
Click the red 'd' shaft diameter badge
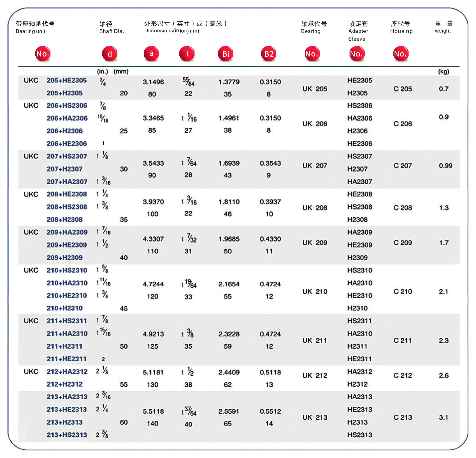[x=109, y=54]
